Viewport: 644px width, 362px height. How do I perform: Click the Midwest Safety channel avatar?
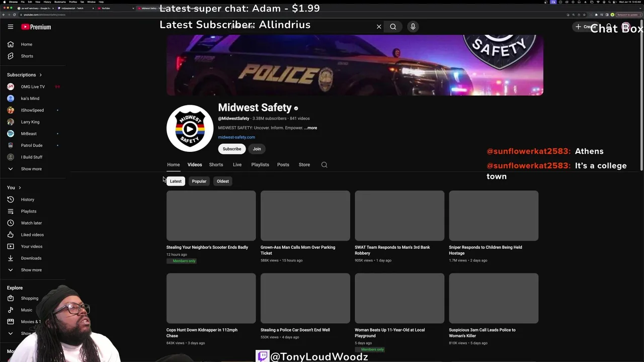190,128
